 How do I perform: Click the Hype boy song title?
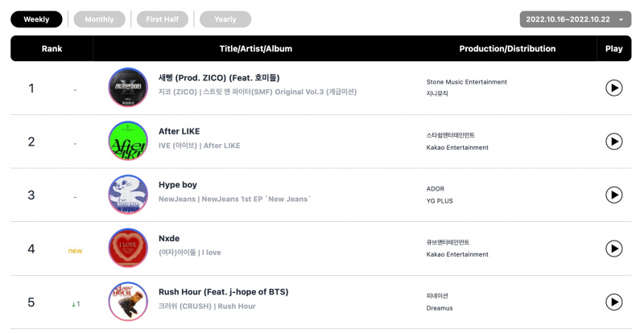(178, 185)
